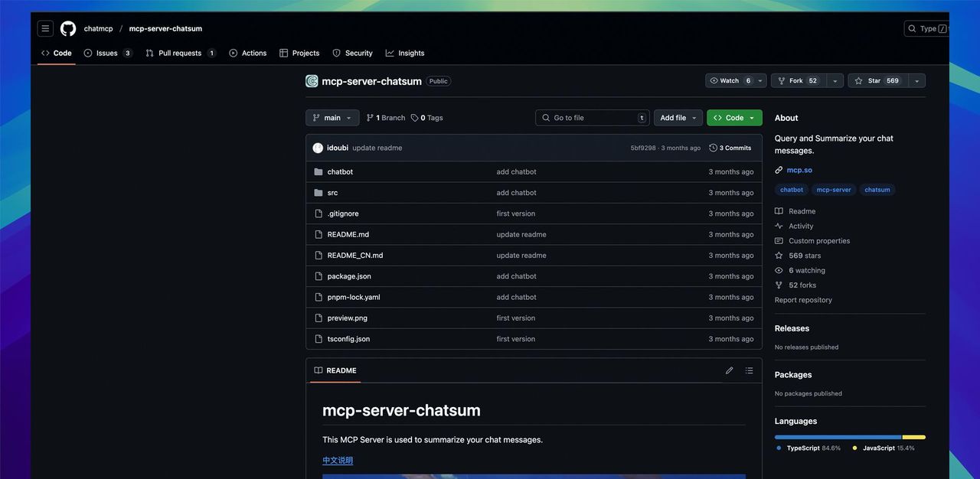Screen dimensions: 980x479
Task: Open the Issues tab
Action: (x=108, y=54)
